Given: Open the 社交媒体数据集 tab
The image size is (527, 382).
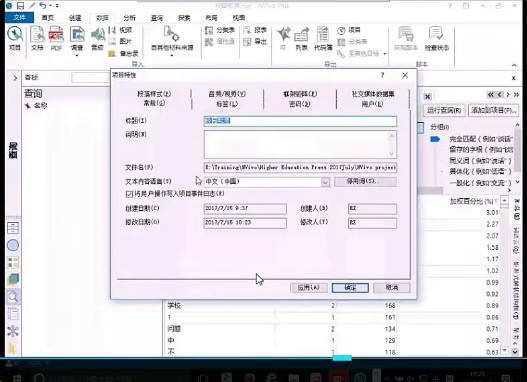Looking at the screenshot, I should point(373,94).
